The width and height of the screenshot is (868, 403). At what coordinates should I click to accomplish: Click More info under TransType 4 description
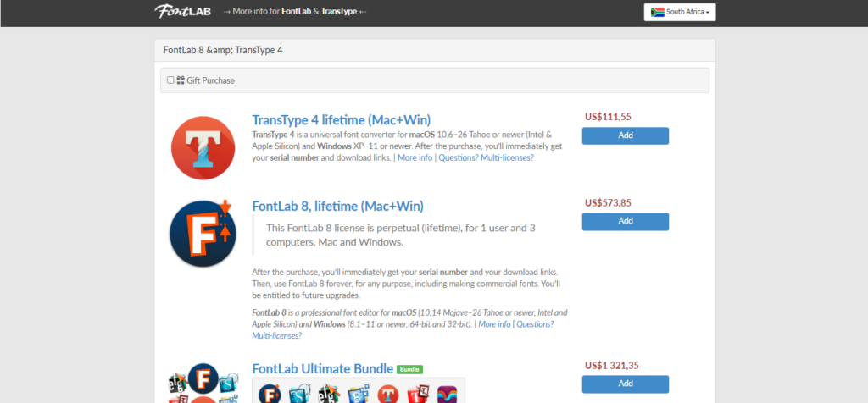(414, 157)
